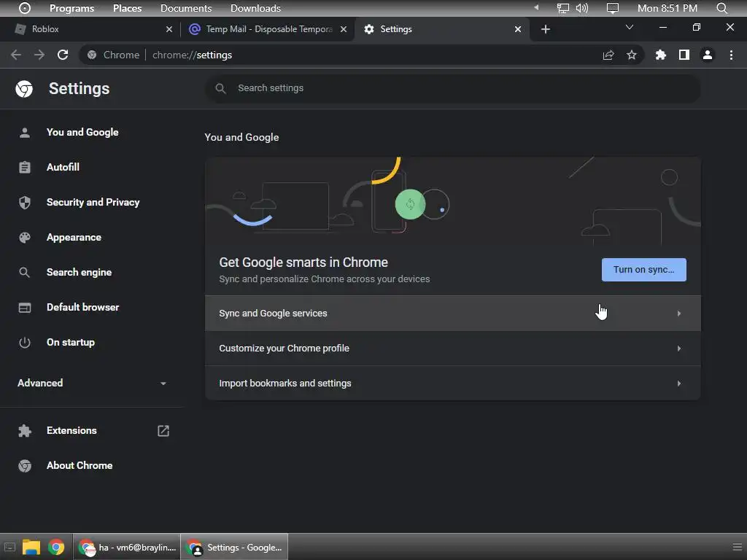Screen dimensions: 747x560
Task: Switch to the ha - vm6@braylin taskbar window
Action: tap(127, 548)
